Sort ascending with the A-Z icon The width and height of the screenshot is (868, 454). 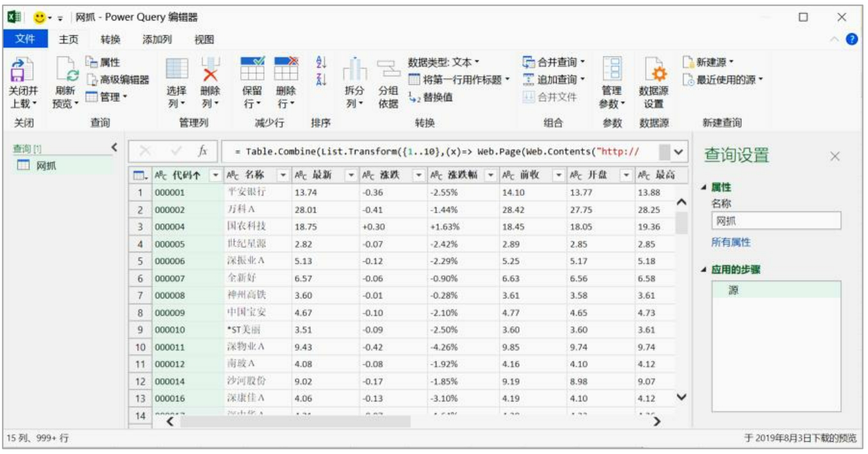pos(322,63)
